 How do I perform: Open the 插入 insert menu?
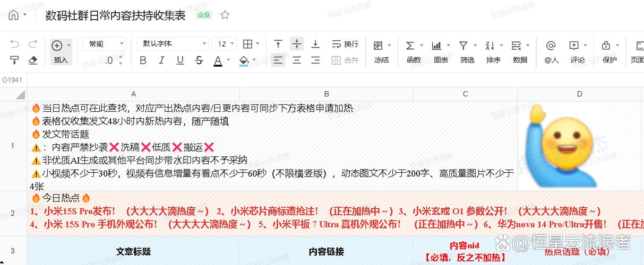tap(61, 52)
